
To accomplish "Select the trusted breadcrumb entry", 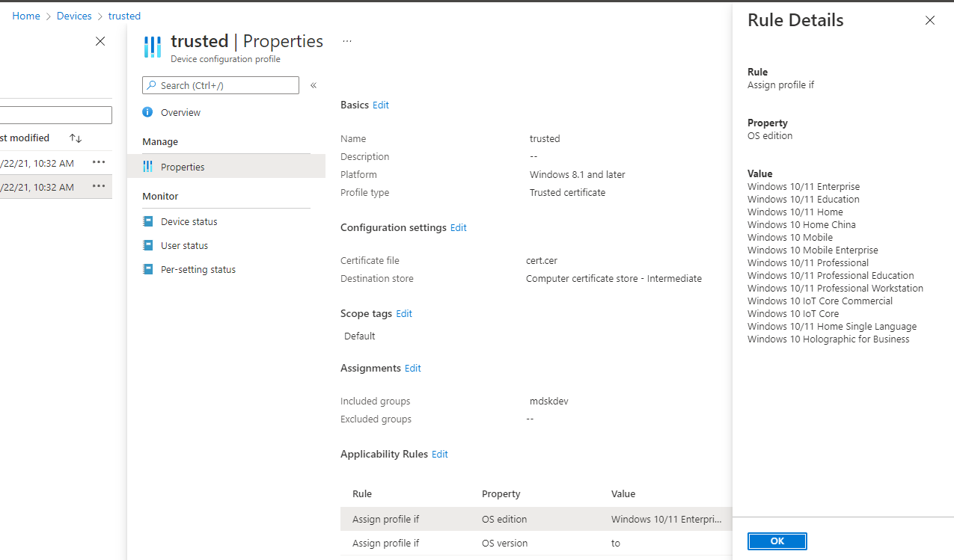I will [124, 16].
